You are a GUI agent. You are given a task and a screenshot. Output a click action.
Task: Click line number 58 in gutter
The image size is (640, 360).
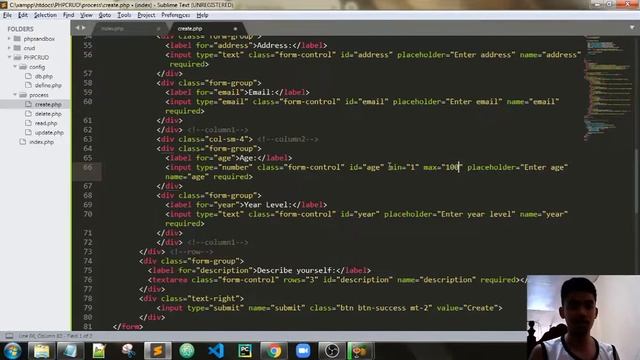88,83
